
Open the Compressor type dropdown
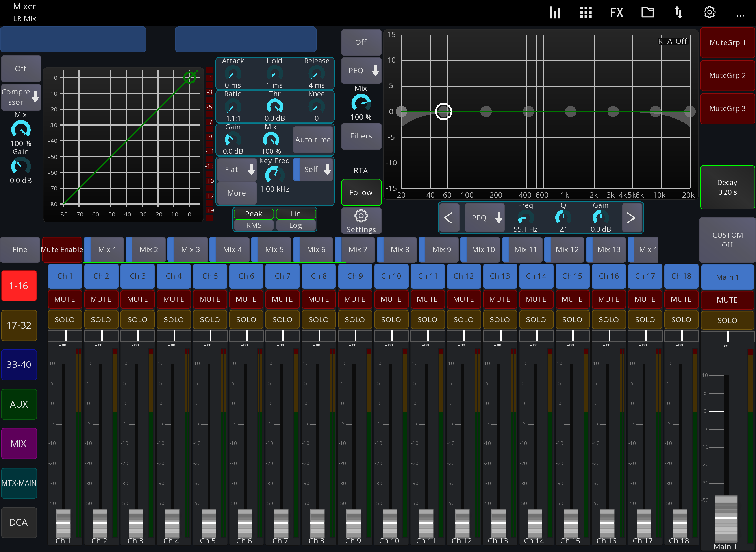coord(21,97)
